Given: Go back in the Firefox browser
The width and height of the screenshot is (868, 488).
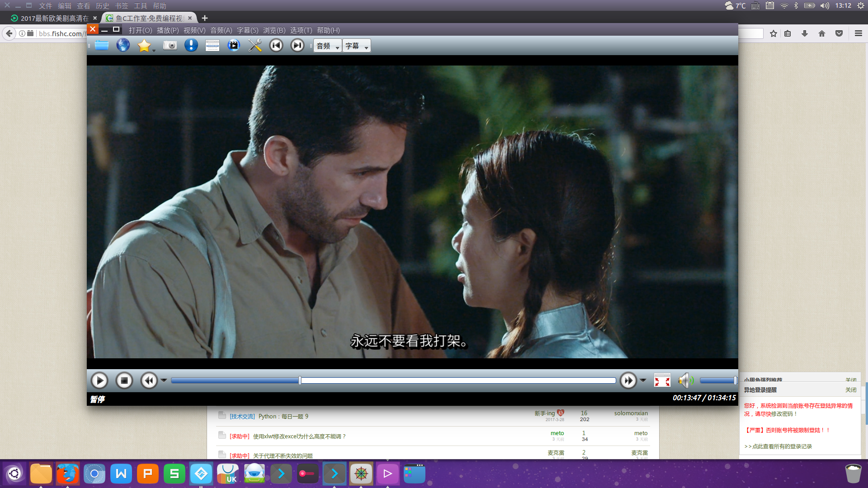Looking at the screenshot, I should pos(9,33).
